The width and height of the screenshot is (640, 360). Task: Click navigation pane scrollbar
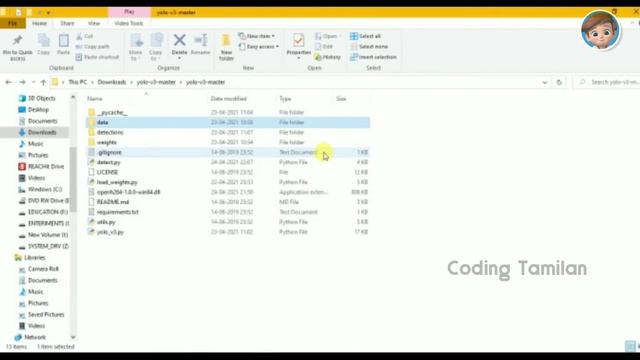tap(73, 180)
